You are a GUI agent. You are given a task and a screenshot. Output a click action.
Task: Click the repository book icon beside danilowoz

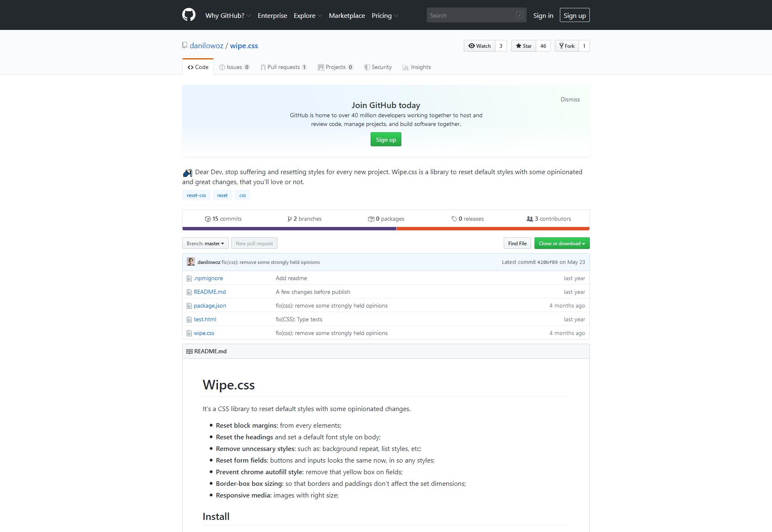coord(185,45)
